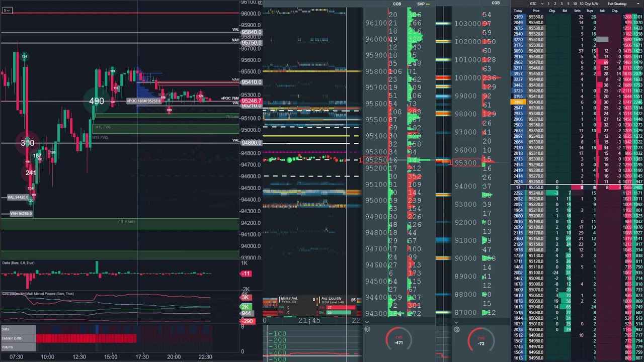Click the red 95246.7 current price label

click(x=252, y=101)
